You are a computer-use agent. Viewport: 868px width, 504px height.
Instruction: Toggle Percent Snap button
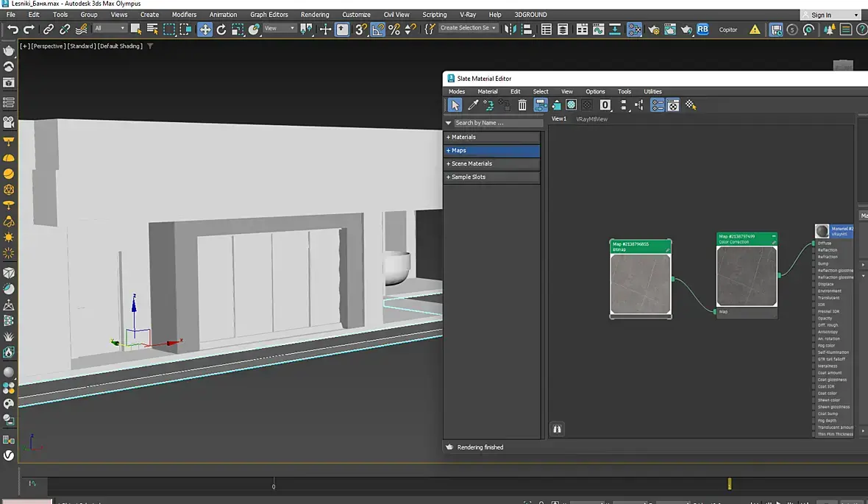coord(394,29)
